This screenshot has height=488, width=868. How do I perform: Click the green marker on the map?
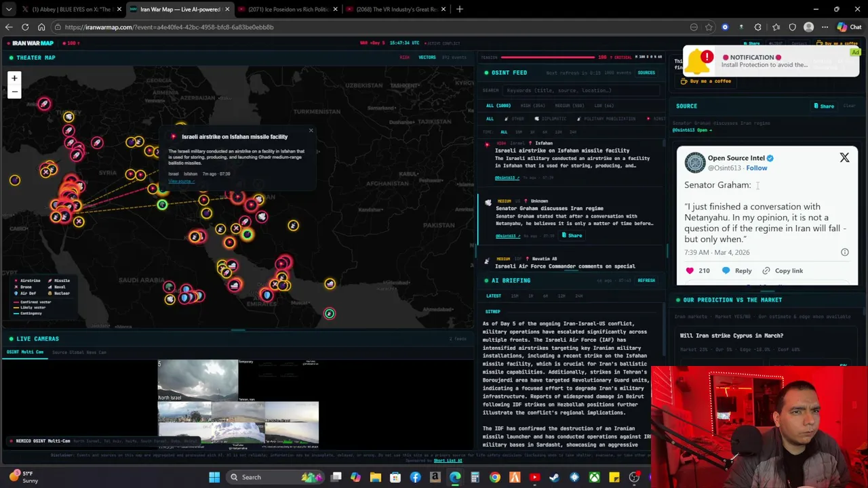tap(162, 205)
